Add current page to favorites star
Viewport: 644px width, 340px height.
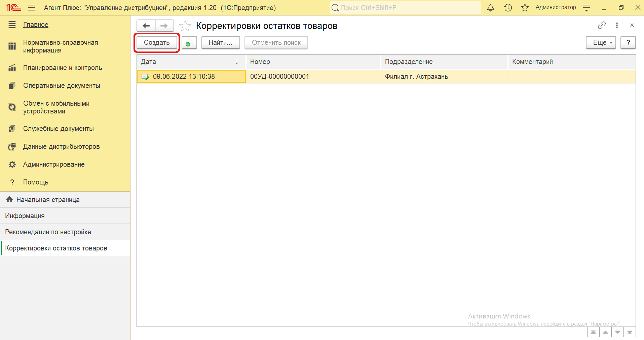(x=185, y=26)
